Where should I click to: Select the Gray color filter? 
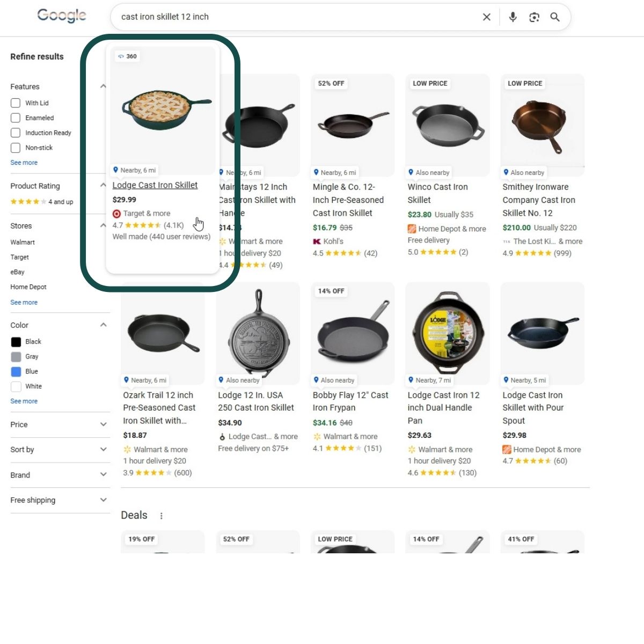tap(16, 357)
